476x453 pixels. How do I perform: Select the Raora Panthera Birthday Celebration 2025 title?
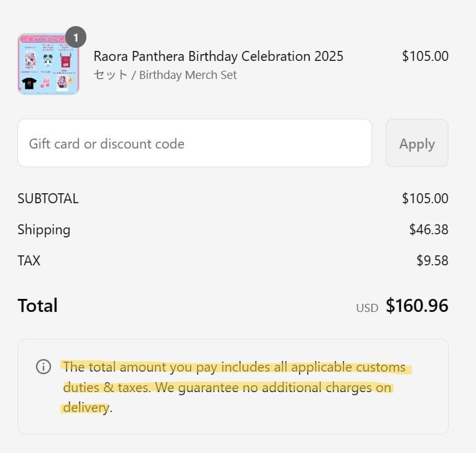pos(218,56)
